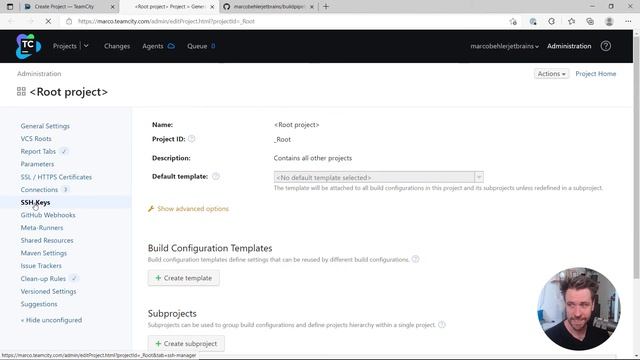Close the Create Project browser tab
The width and height of the screenshot is (640, 360).
113,7
